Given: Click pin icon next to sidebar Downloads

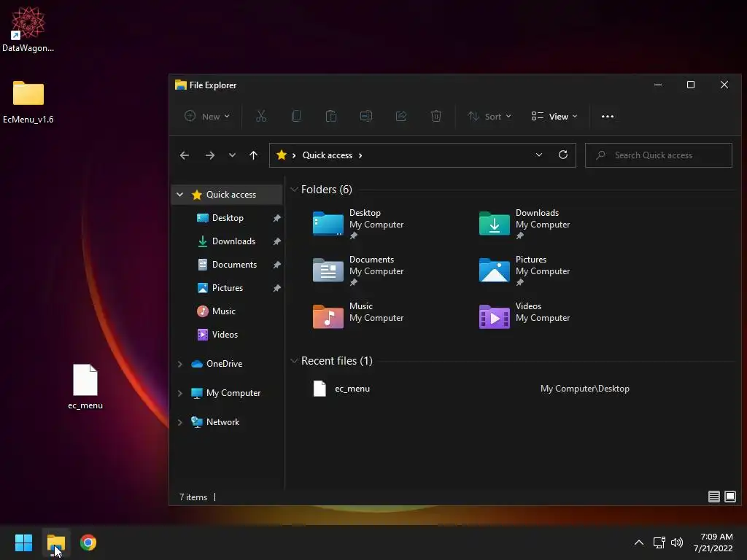Looking at the screenshot, I should (x=276, y=241).
